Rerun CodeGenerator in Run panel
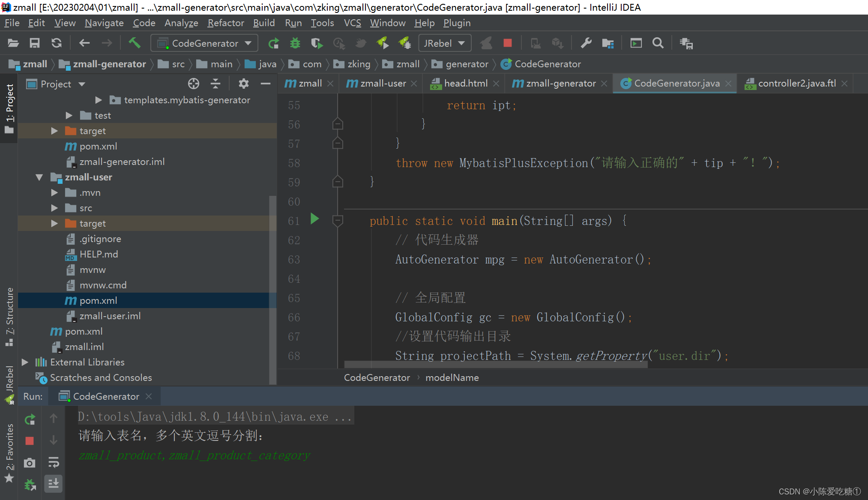Image resolution: width=868 pixels, height=500 pixels. [x=30, y=419]
